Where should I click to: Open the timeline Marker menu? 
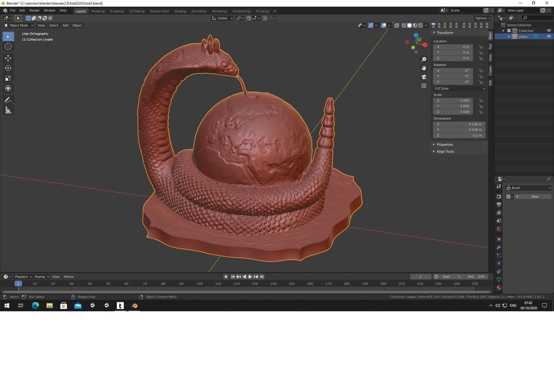pos(69,277)
